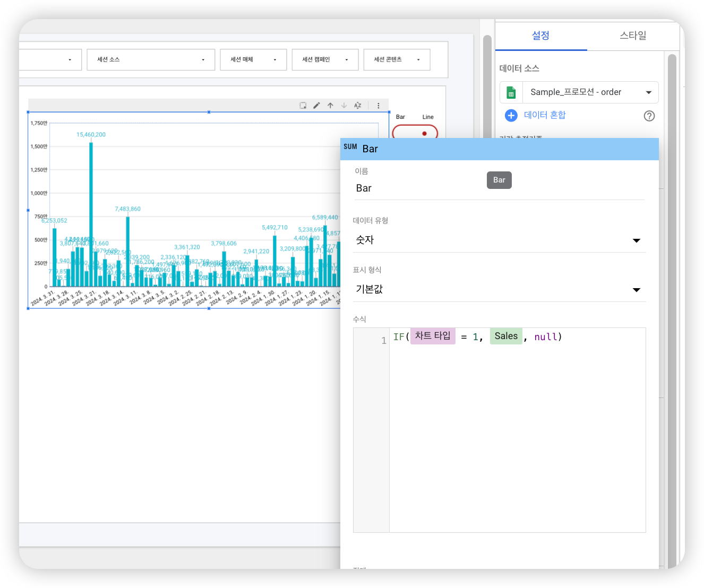Image resolution: width=704 pixels, height=588 pixels.
Task: Expand the cut-off leftmost filter dropdown arrow
Action: point(70,60)
